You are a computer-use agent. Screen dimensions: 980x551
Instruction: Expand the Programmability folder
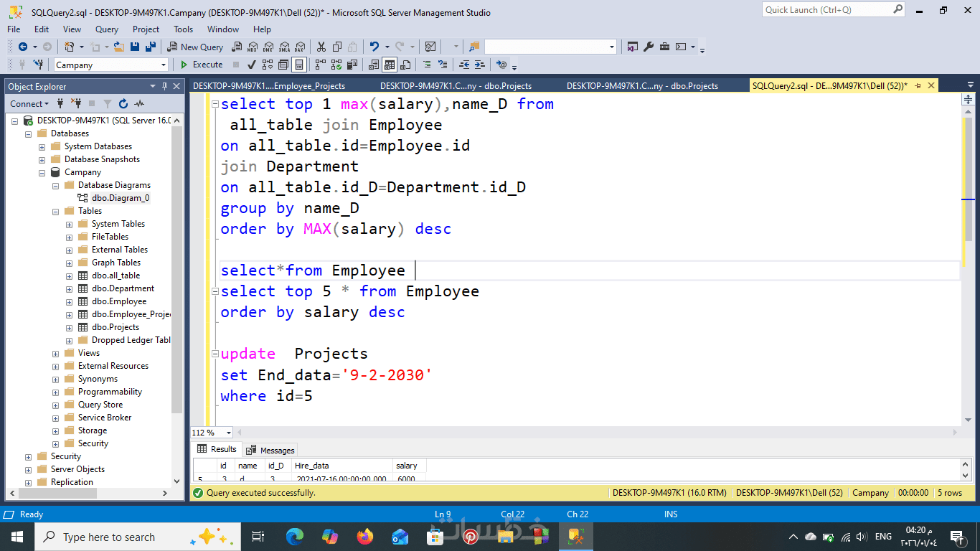[x=55, y=392]
